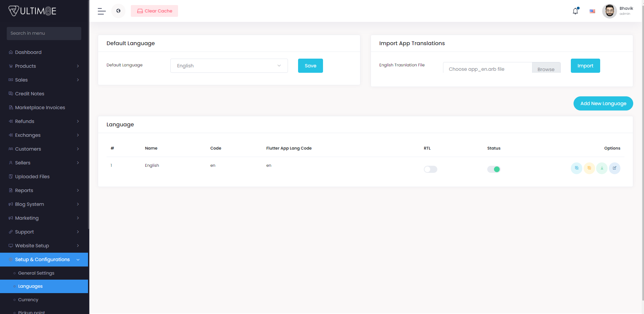Open the edit icon for the English language row

pos(615,168)
